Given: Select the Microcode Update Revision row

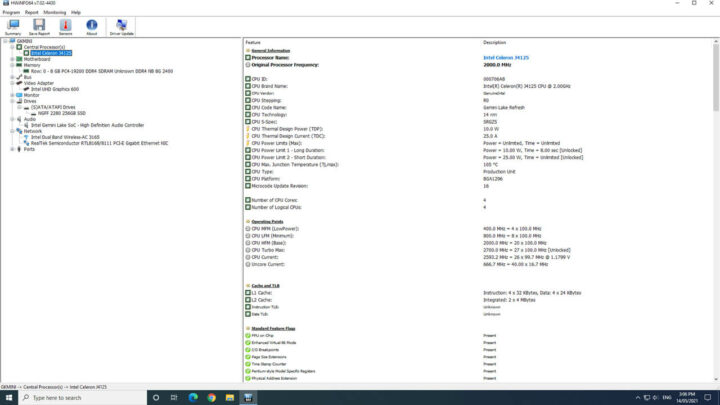Looking at the screenshot, I should 280,186.
